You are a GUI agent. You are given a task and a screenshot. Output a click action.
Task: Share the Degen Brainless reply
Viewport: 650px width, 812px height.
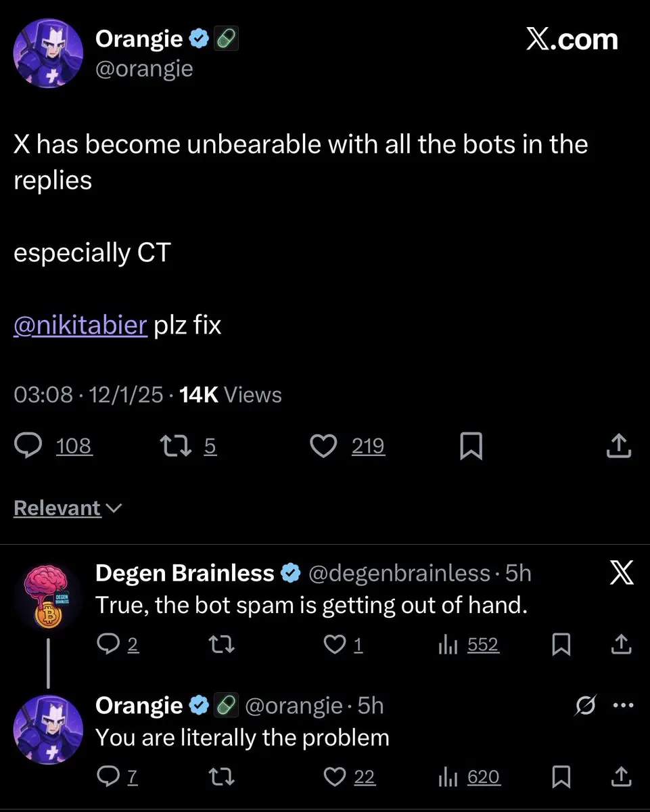(x=620, y=645)
